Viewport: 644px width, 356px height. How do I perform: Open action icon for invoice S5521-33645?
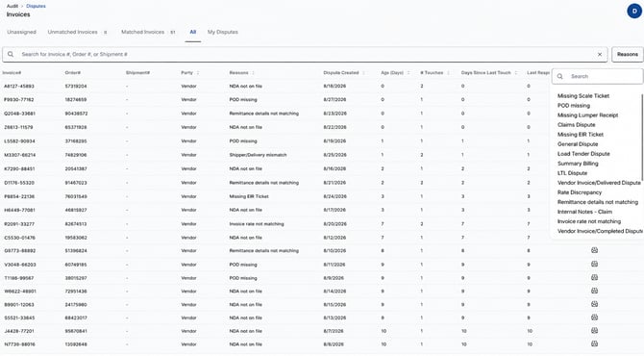[x=594, y=318]
